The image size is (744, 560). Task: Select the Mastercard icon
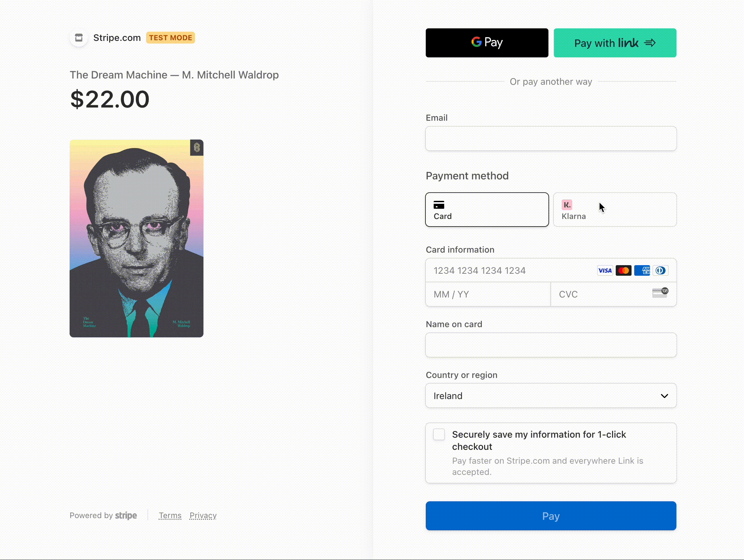click(623, 270)
